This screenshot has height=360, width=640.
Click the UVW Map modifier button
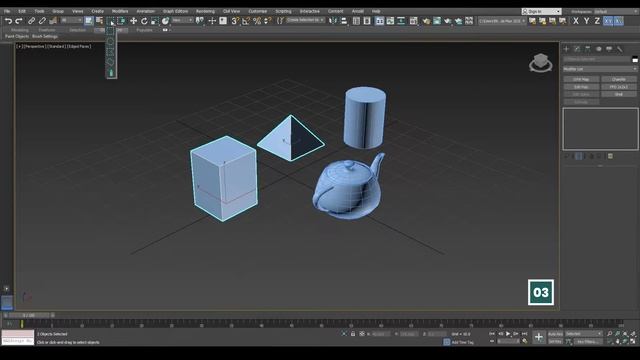coord(581,79)
